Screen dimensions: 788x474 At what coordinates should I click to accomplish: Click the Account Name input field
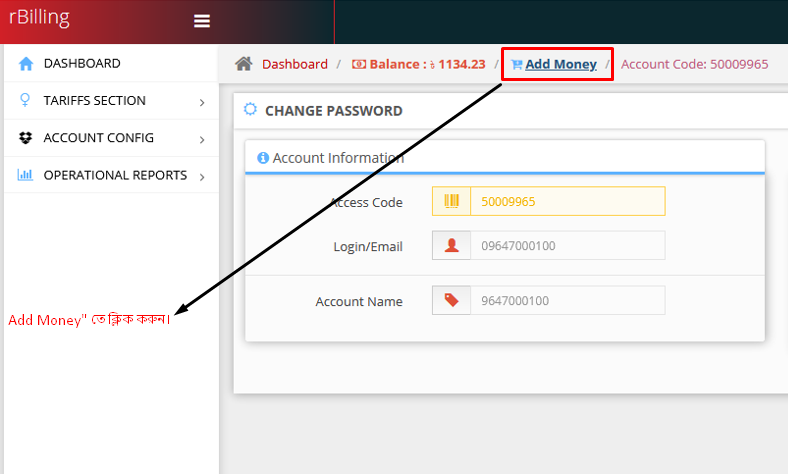[567, 300]
